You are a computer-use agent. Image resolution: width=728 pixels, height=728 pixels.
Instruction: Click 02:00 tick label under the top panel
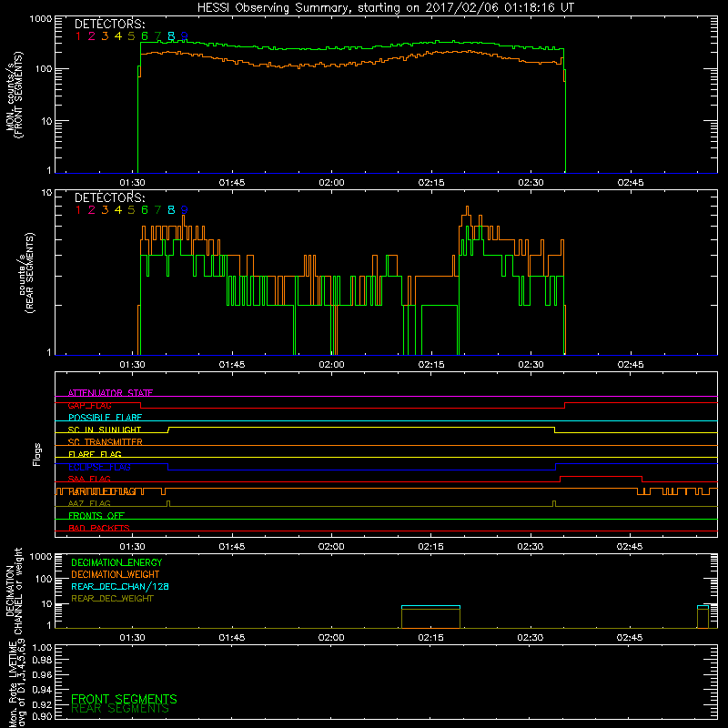click(x=331, y=183)
